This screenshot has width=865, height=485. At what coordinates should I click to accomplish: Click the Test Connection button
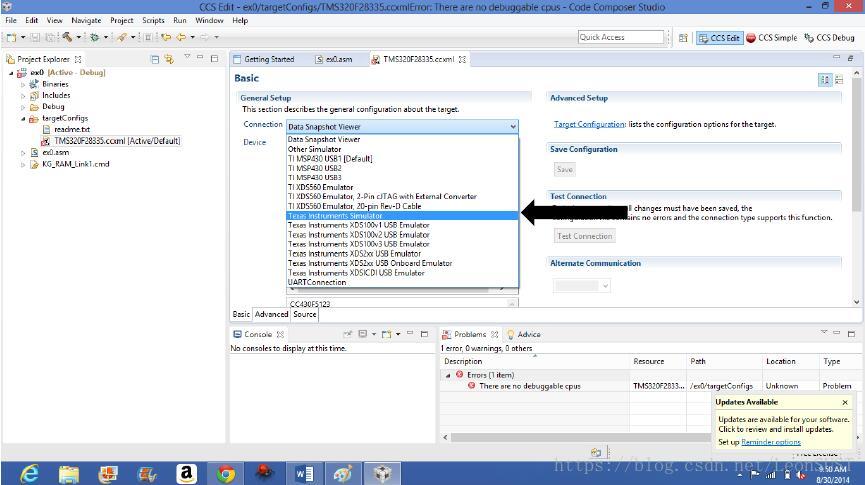584,236
